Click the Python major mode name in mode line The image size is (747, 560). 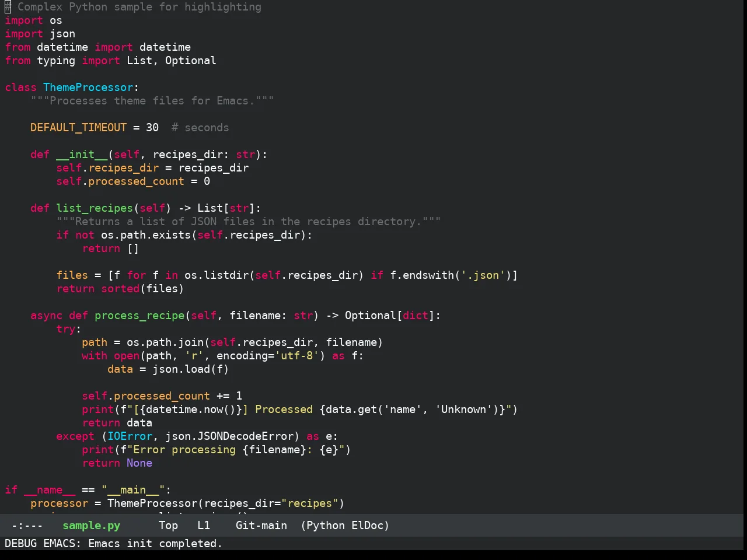[325, 526]
